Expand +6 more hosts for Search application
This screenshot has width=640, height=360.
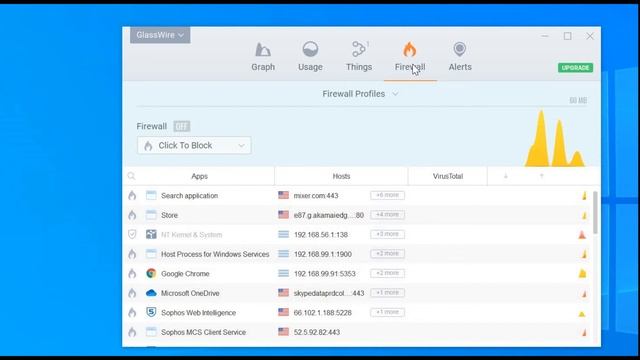(x=387, y=195)
